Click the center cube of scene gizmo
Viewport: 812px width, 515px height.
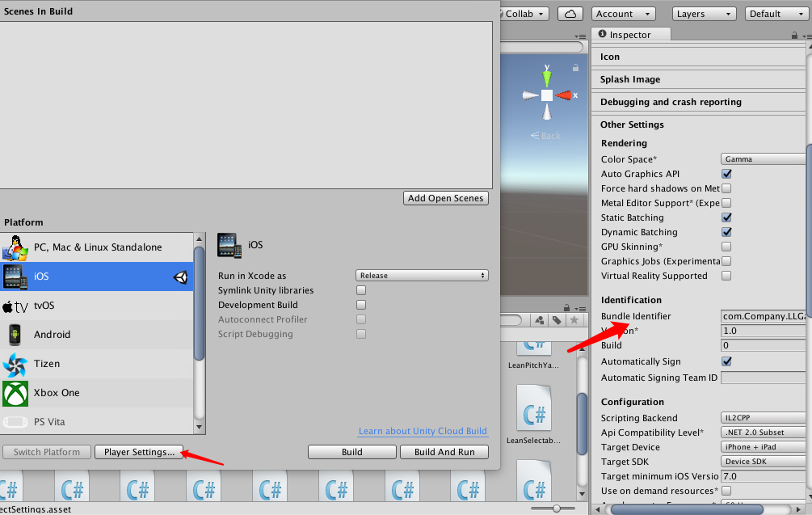click(547, 95)
